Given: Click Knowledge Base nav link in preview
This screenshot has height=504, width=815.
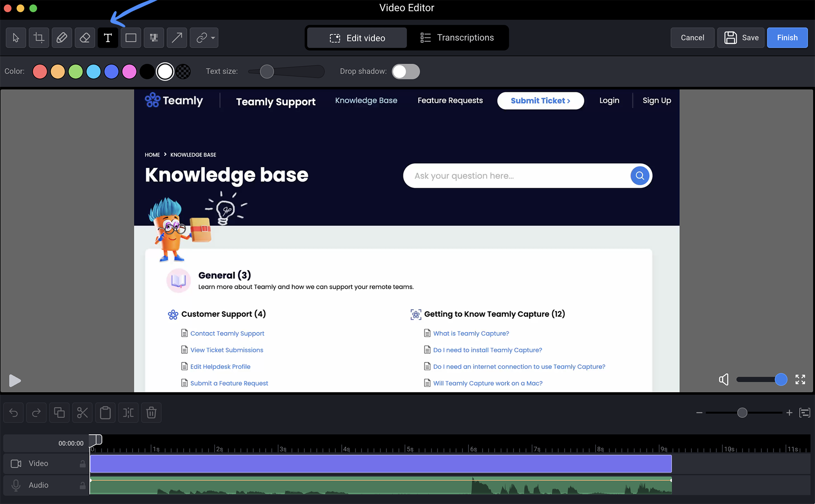Looking at the screenshot, I should click(366, 101).
